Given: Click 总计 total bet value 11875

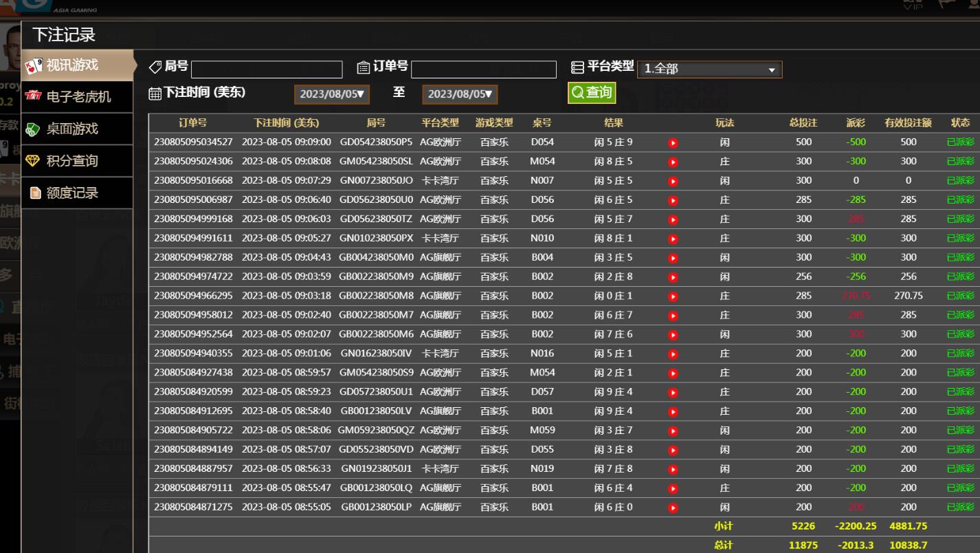Looking at the screenshot, I should pyautogui.click(x=803, y=545).
